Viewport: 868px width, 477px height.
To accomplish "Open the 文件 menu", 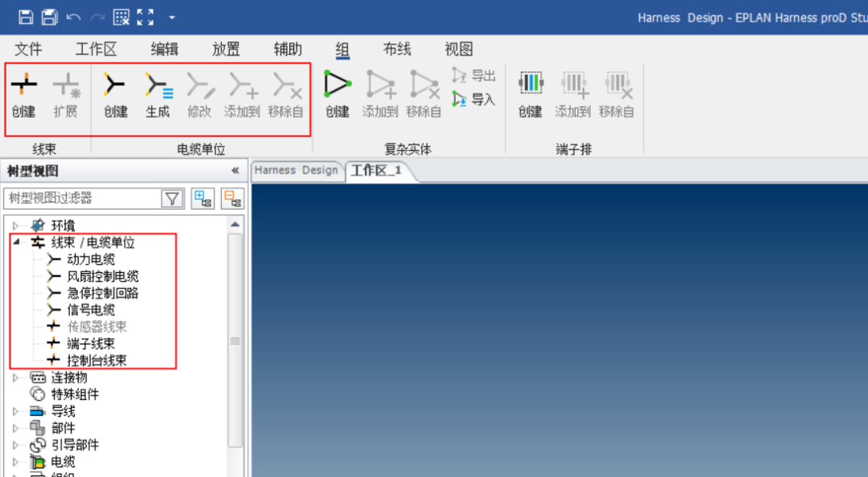I will point(28,49).
